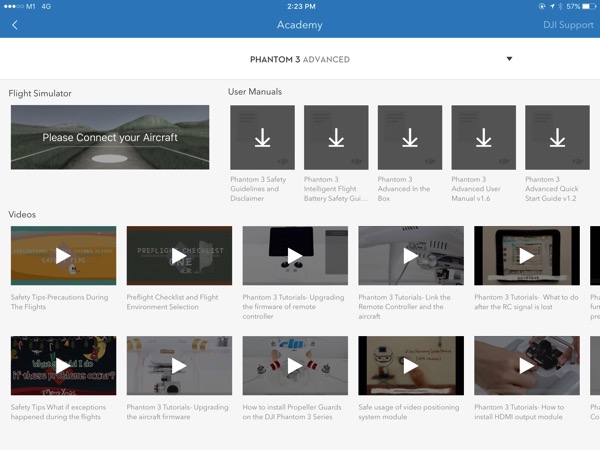Play Upgrading firmware of remote controller video
Viewport: 600px width, 450px height.
click(x=295, y=256)
